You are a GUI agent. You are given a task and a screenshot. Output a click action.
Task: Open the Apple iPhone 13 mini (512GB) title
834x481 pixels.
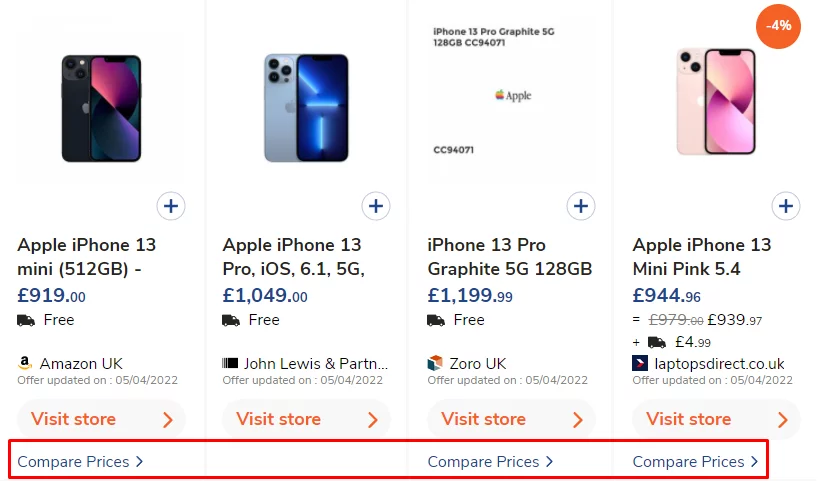[x=87, y=257]
